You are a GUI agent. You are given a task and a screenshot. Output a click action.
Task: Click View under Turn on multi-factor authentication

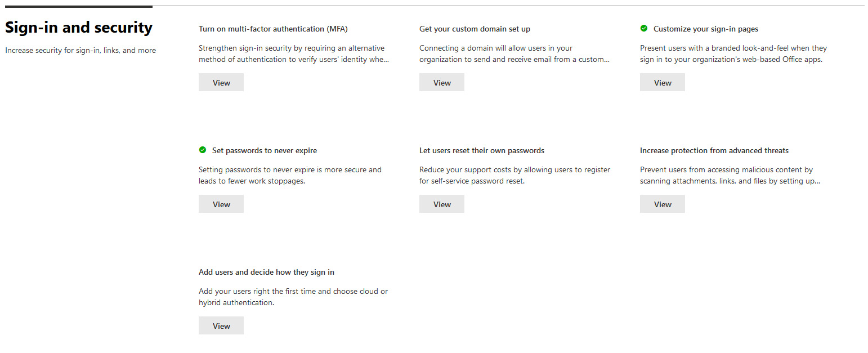click(221, 82)
